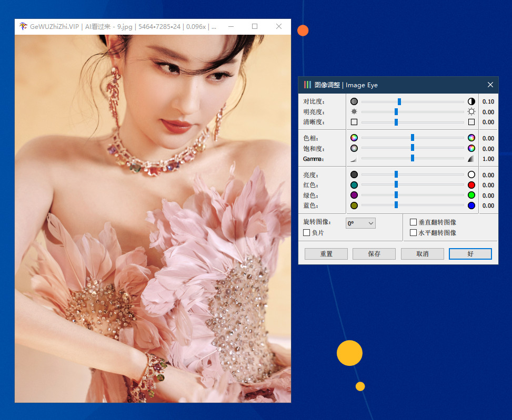Open the 旋转图像 angle dropdown
This screenshot has width=512, height=420.
pos(360,223)
